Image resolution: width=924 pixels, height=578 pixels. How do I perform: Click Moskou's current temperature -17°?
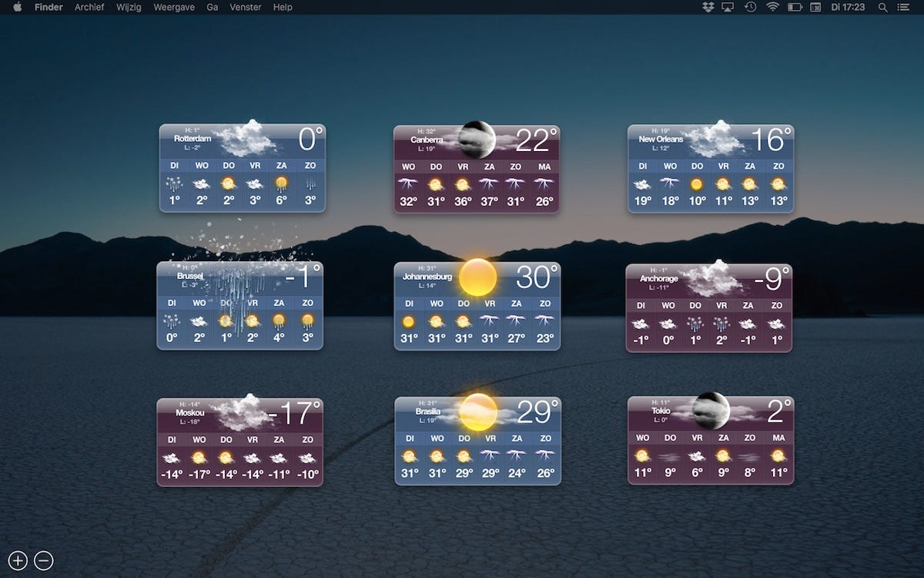[x=293, y=414]
